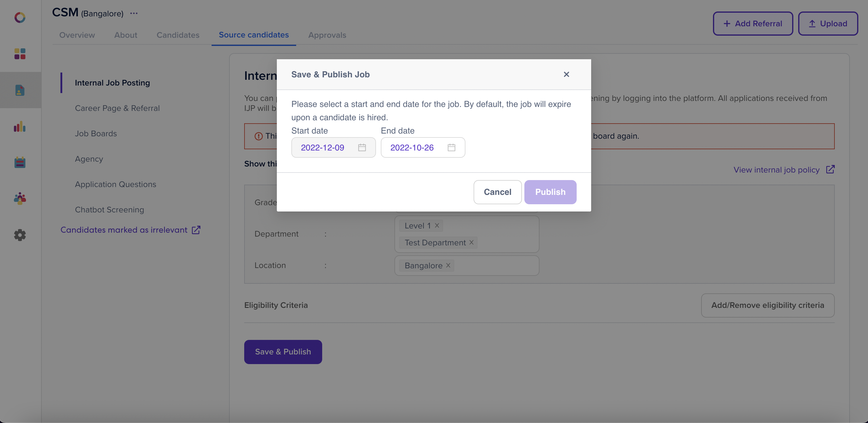Open the jobs document icon in the sidebar

[x=20, y=90]
